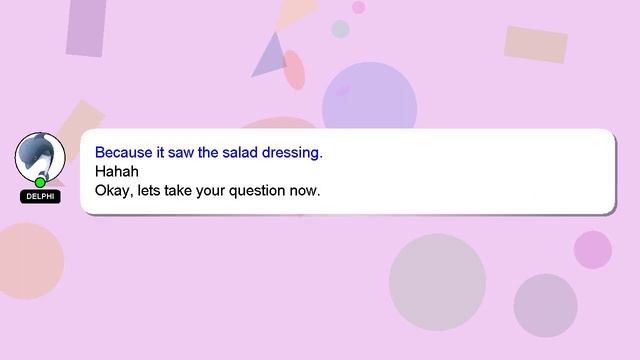Screen dimensions: 640x360
Task: Click the large lavender circle above bubble
Action: point(369,96)
